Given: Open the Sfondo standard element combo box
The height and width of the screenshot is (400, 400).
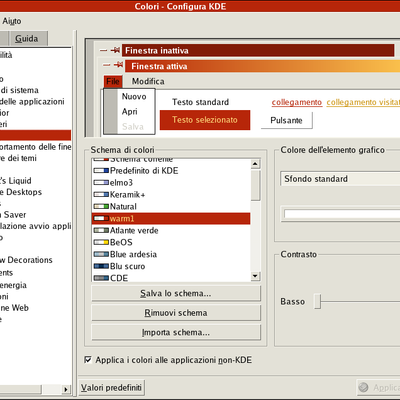Looking at the screenshot, I should [340, 179].
